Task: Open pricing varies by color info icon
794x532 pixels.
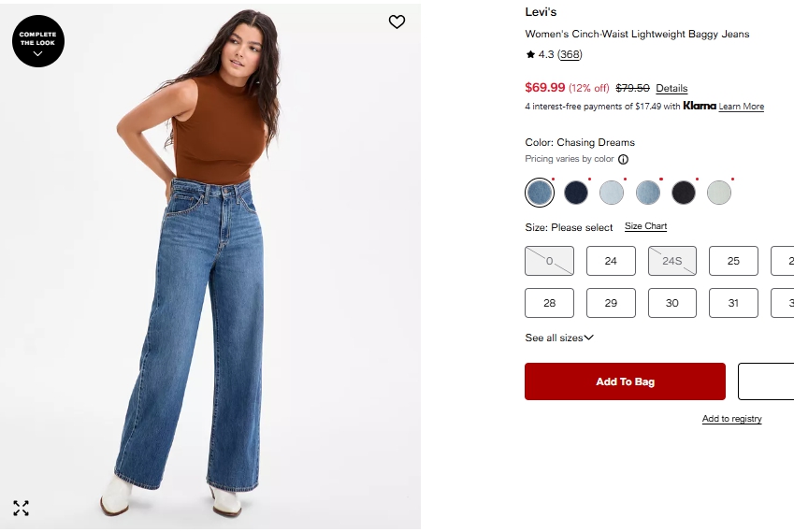Action: tap(624, 160)
